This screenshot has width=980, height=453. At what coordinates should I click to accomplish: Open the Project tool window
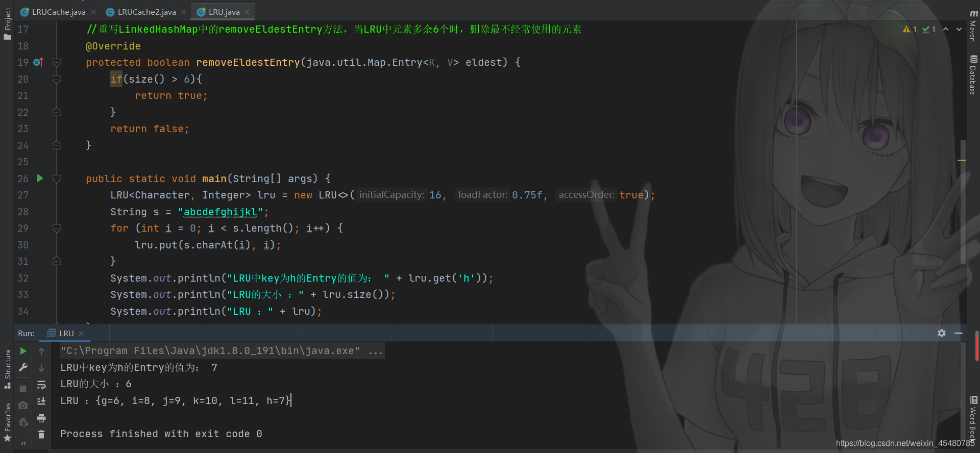(7, 23)
